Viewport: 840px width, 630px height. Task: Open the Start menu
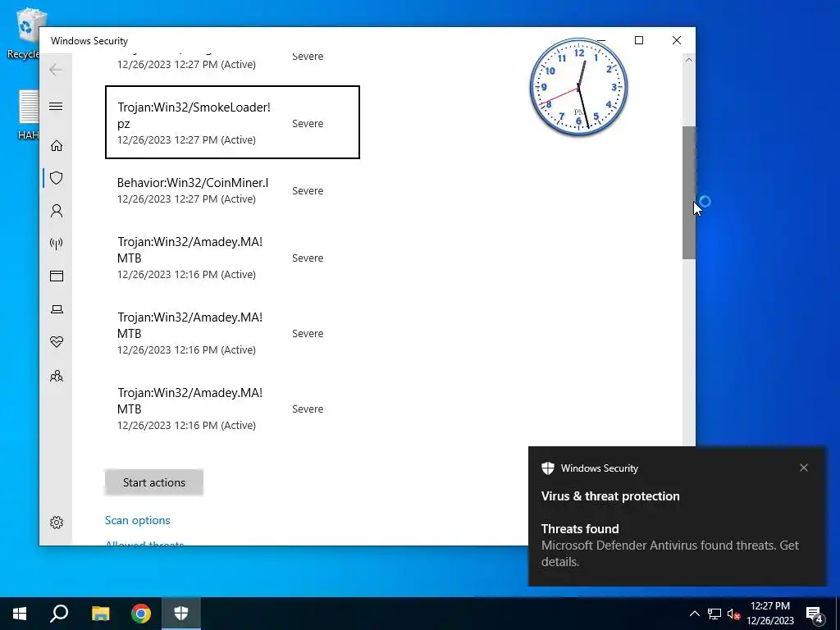point(20,614)
